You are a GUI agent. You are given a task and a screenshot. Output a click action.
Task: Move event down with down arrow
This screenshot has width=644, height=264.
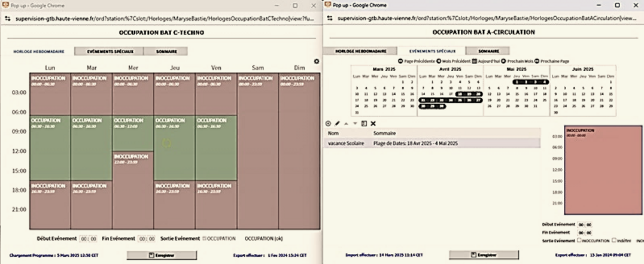pyautogui.click(x=354, y=123)
